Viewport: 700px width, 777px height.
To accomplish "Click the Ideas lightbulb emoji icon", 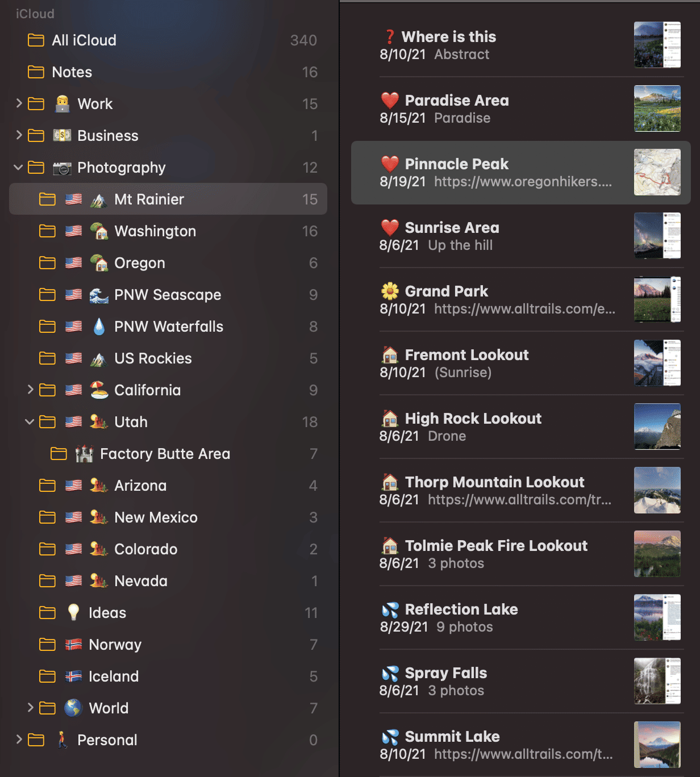I will [73, 612].
